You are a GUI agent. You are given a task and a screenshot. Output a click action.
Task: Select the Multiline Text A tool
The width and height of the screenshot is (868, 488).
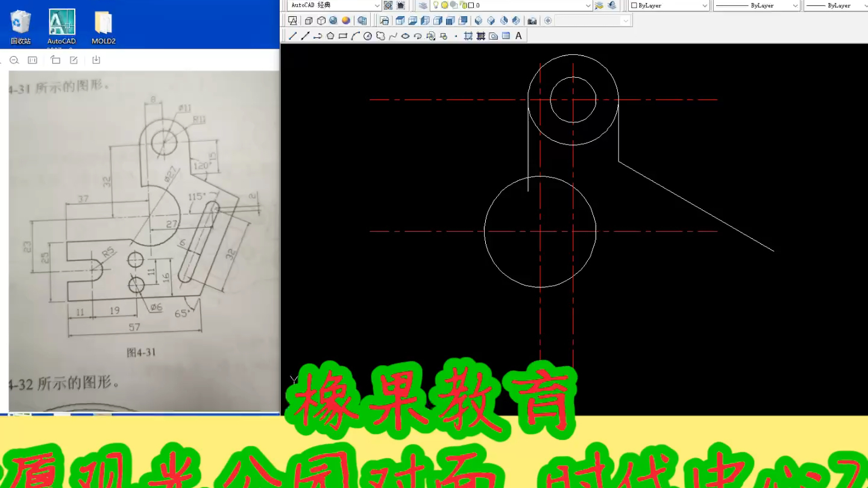click(518, 36)
